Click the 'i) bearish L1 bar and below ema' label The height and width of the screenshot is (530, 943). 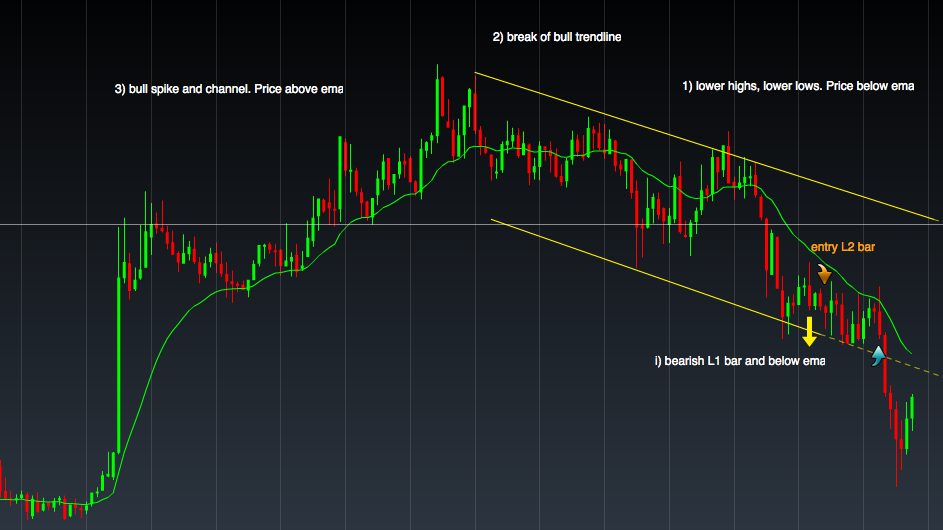click(740, 361)
